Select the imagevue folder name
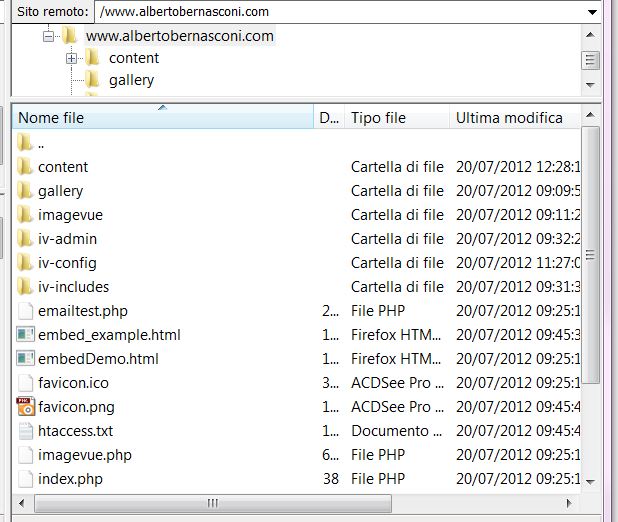This screenshot has height=522, width=618. tap(70, 215)
